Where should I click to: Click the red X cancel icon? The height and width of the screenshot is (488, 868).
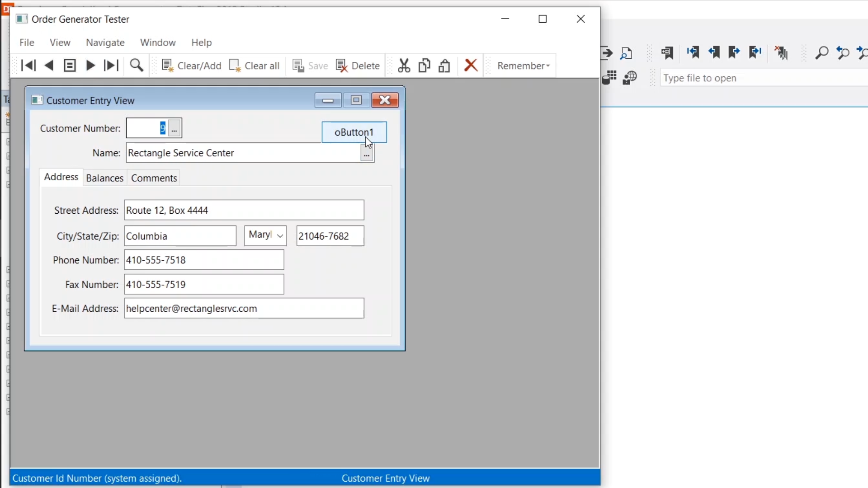point(471,65)
